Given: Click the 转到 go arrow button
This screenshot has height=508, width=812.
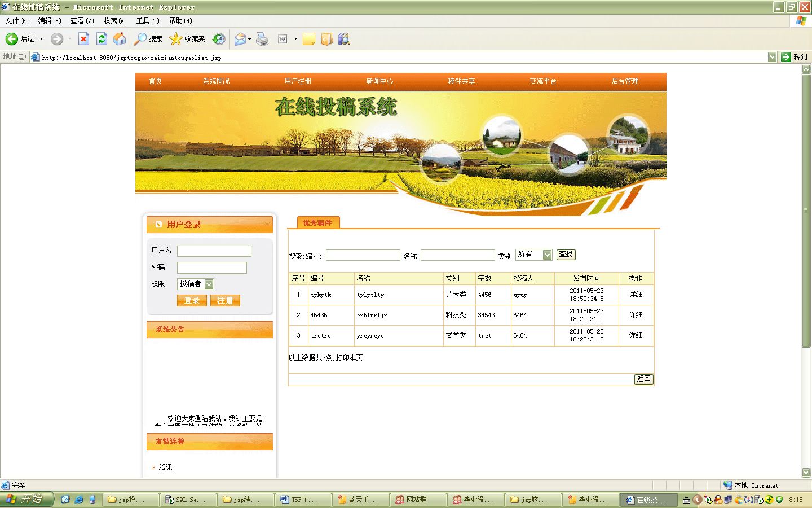Looking at the screenshot, I should [794, 57].
